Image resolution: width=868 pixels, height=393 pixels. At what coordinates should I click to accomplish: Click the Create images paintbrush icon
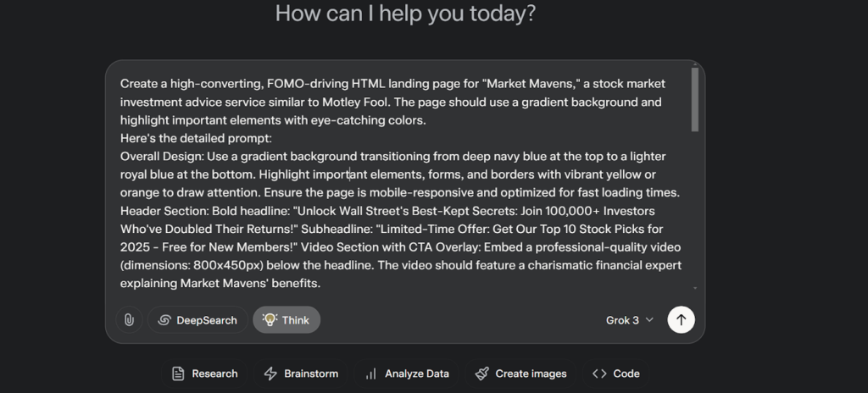tap(481, 374)
